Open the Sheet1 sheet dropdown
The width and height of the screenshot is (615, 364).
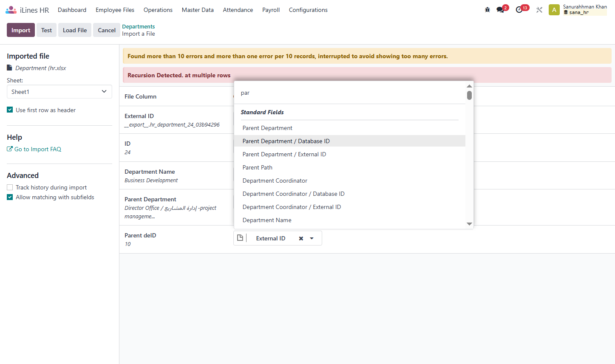click(x=60, y=92)
